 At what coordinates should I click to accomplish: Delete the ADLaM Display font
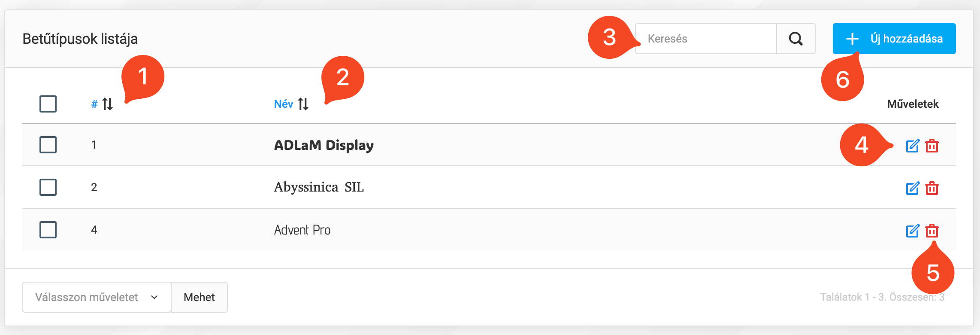(x=932, y=146)
